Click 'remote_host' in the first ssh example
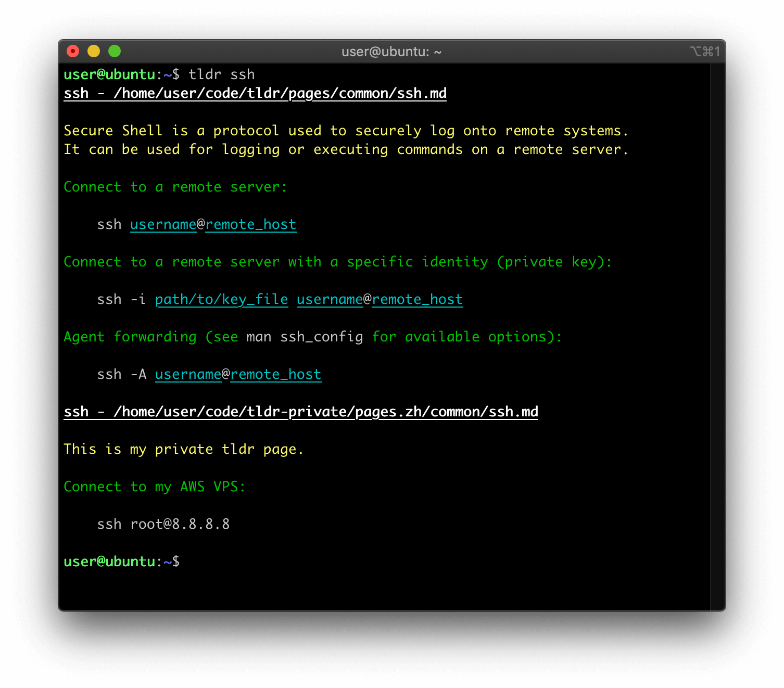The height and width of the screenshot is (688, 784). point(251,224)
